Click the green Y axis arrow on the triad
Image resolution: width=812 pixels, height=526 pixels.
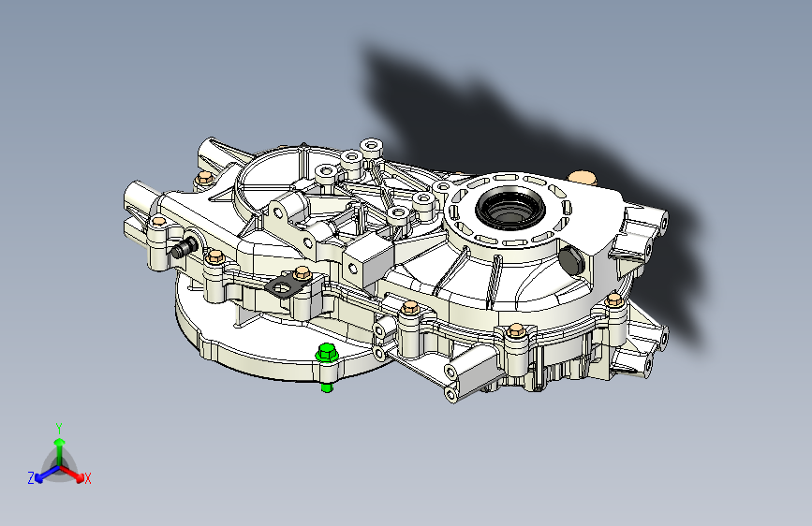[x=60, y=451]
